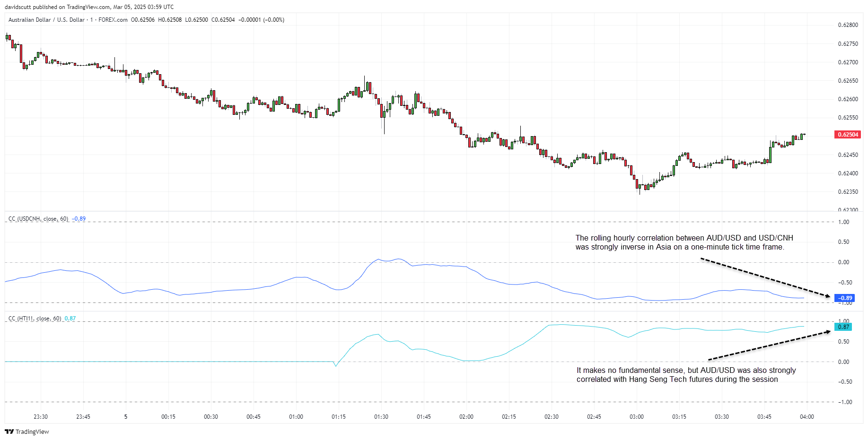Click the 03:45 time axis label
Screen dimensions: 868x440
click(x=764, y=417)
